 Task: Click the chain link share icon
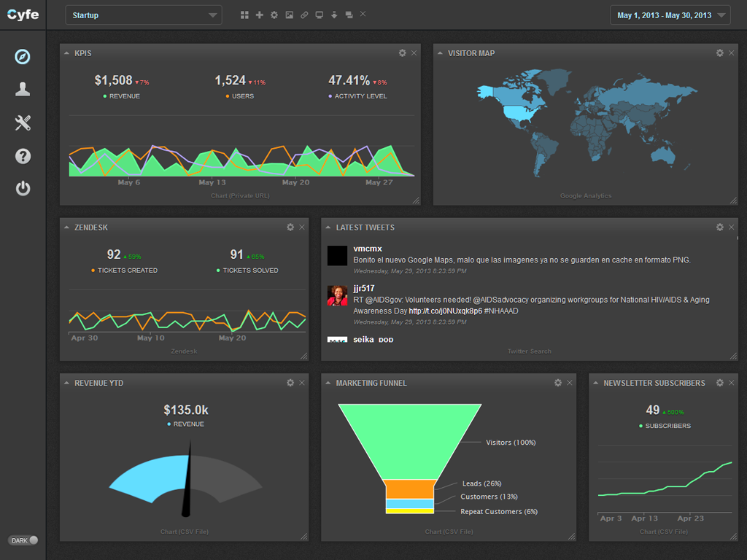point(304,15)
